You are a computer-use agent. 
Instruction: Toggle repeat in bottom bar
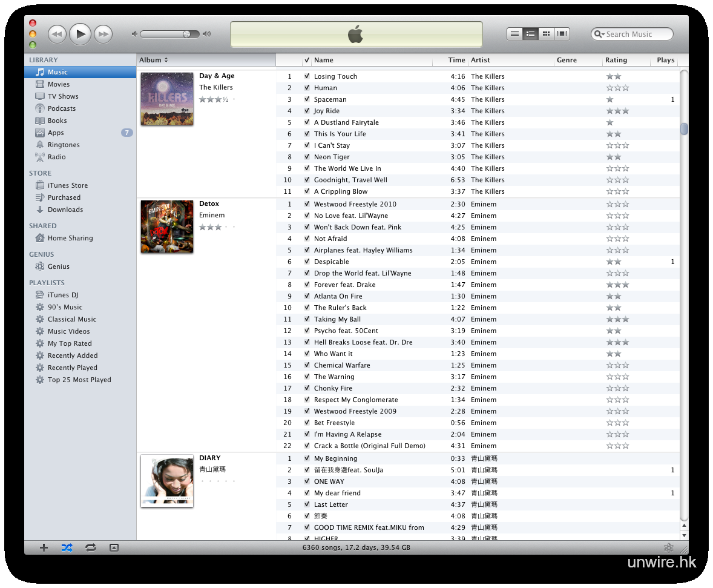[x=91, y=547]
